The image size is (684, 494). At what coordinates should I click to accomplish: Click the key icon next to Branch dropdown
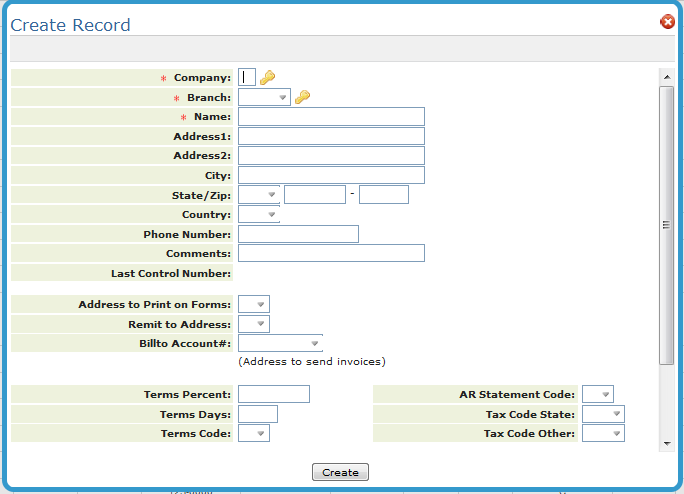coord(302,97)
